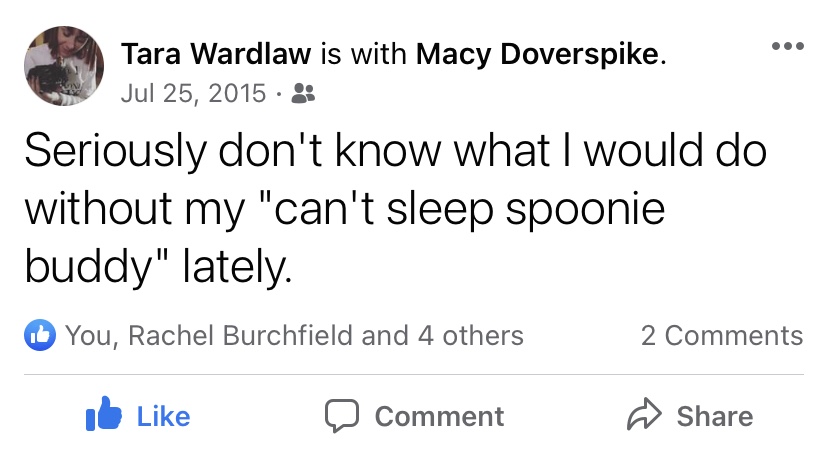Toggle the blue Like text label
Viewport: 828px width, 465px height.
(163, 416)
